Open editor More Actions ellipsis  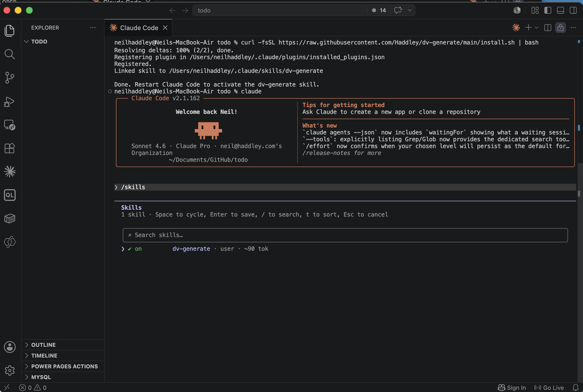tap(573, 28)
